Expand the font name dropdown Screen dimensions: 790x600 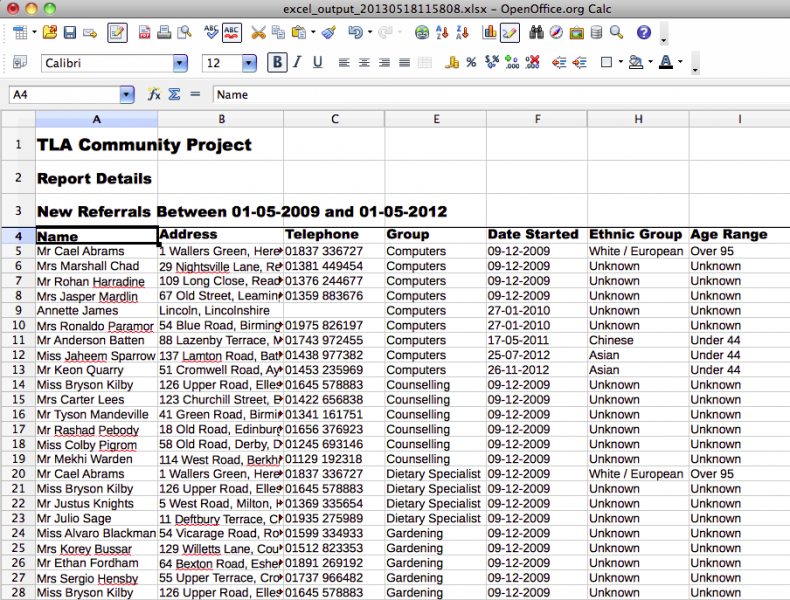click(180, 63)
